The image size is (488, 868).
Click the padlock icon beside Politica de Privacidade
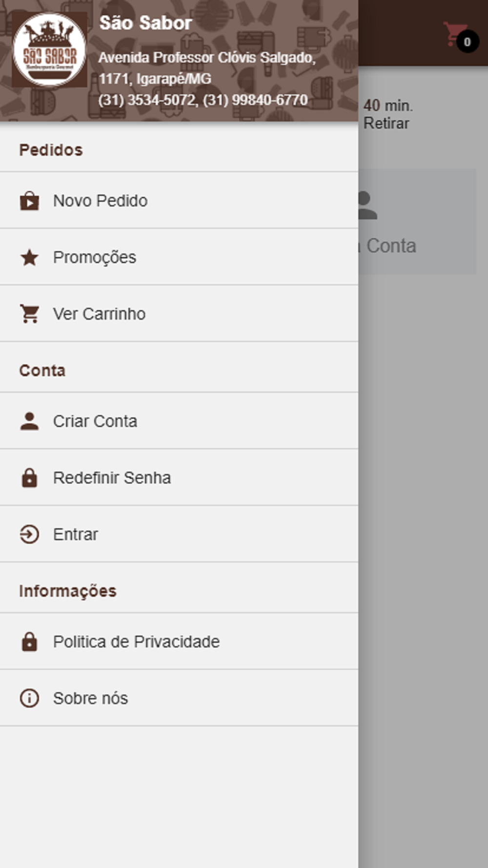pos(29,642)
